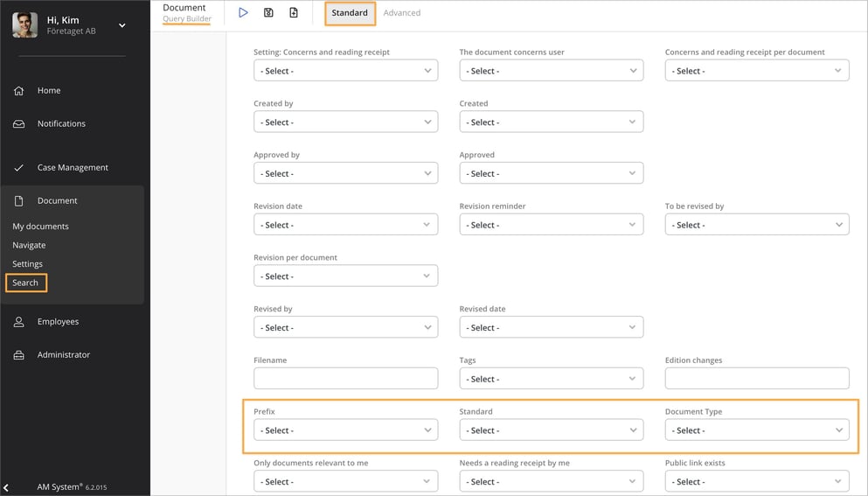The width and height of the screenshot is (868, 496).
Task: Click the Document page icon in sidebar
Action: [19, 200]
